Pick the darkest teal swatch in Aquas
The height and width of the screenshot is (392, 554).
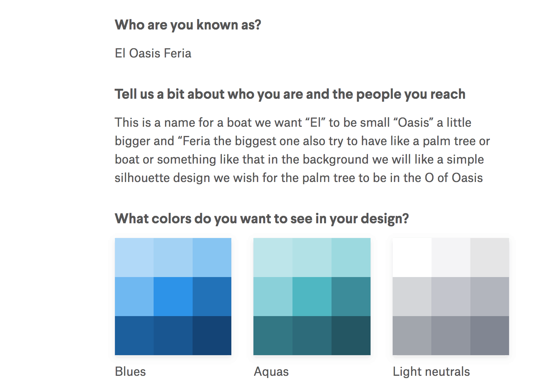[x=351, y=336]
